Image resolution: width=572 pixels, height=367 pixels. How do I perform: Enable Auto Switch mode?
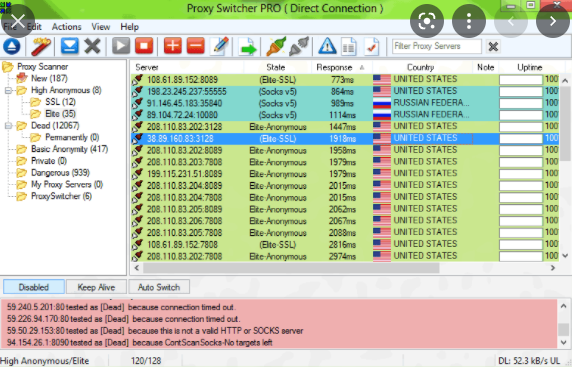tap(159, 287)
